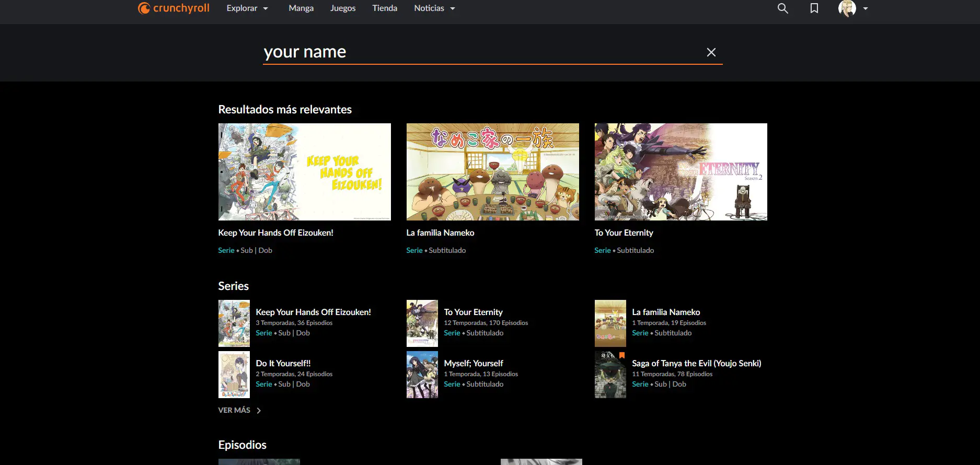Screen dimensions: 980x465
Task: Click La familia Nameko small poster in Series
Action: 610,323
